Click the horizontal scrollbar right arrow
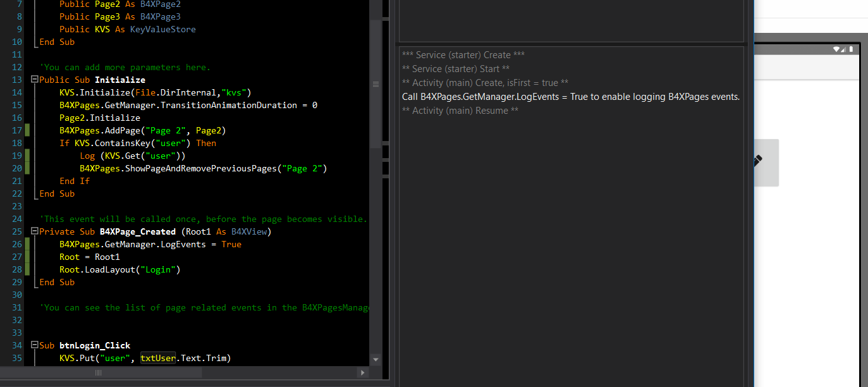Screen dimensions: 868x387 coord(363,373)
